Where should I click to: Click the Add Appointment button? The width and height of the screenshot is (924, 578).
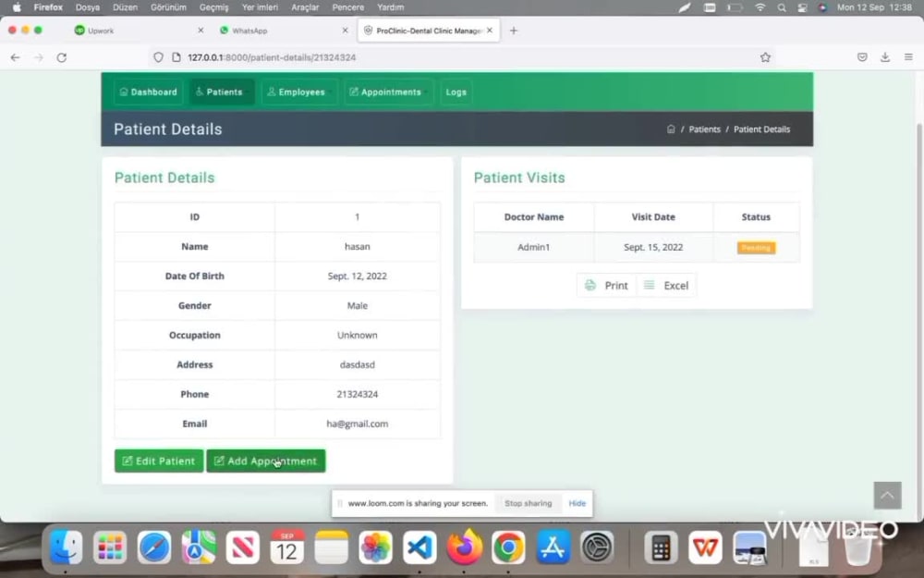(x=266, y=461)
